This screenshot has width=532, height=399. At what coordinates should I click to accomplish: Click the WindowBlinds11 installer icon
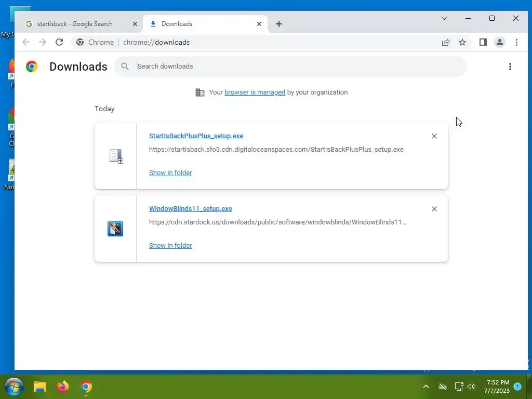tap(115, 229)
